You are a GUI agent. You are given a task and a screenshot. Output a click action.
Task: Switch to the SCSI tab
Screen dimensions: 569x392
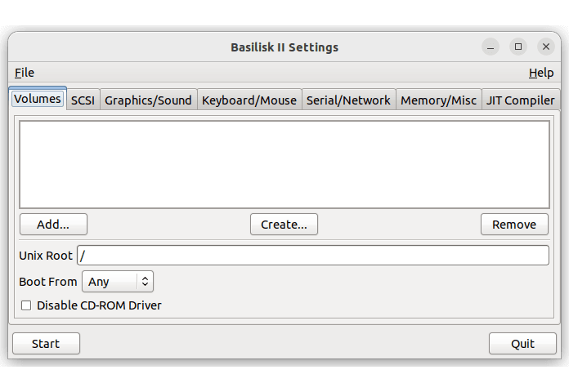click(x=83, y=100)
